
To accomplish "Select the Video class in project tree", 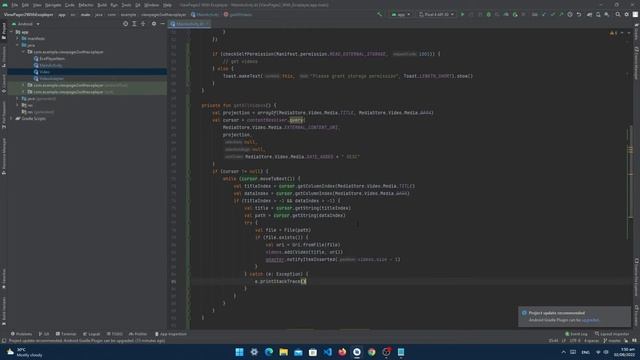I will [45, 72].
